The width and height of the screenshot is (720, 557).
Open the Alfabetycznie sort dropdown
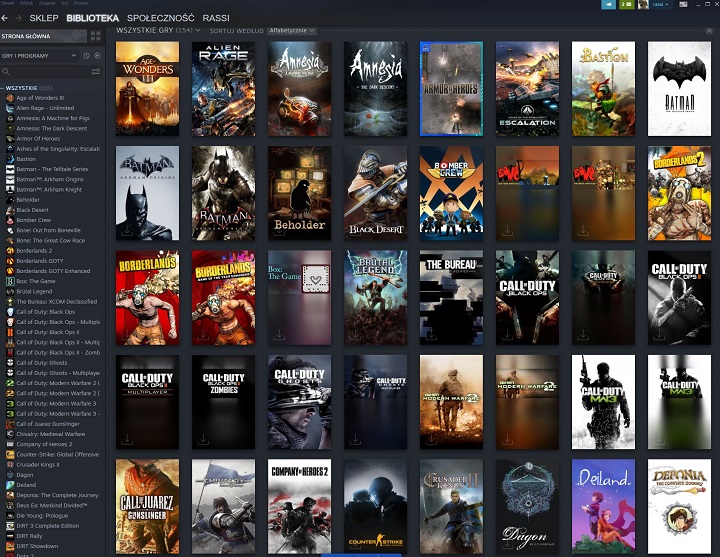(291, 31)
